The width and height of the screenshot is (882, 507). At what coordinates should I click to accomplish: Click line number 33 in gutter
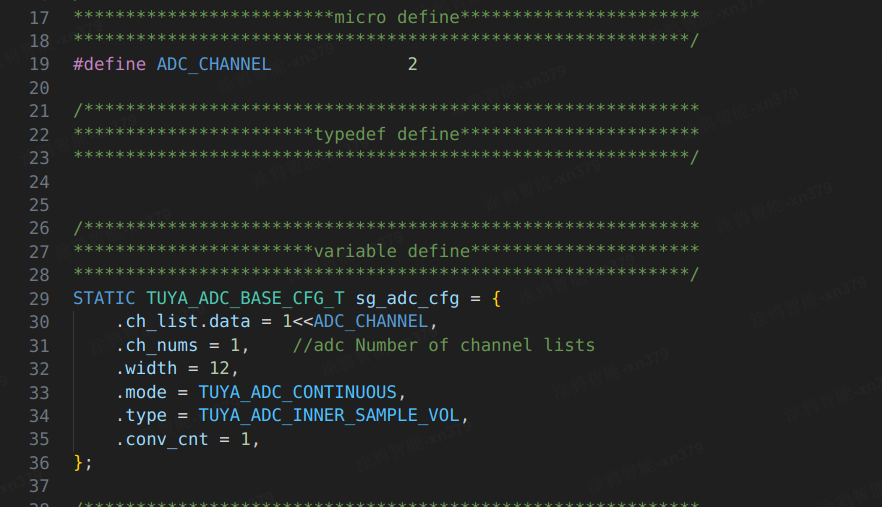pos(39,392)
